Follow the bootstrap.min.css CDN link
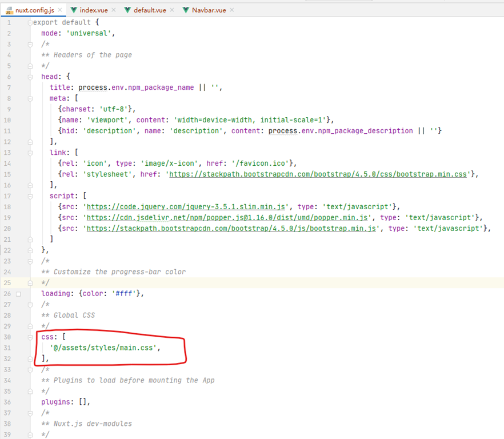 point(318,174)
